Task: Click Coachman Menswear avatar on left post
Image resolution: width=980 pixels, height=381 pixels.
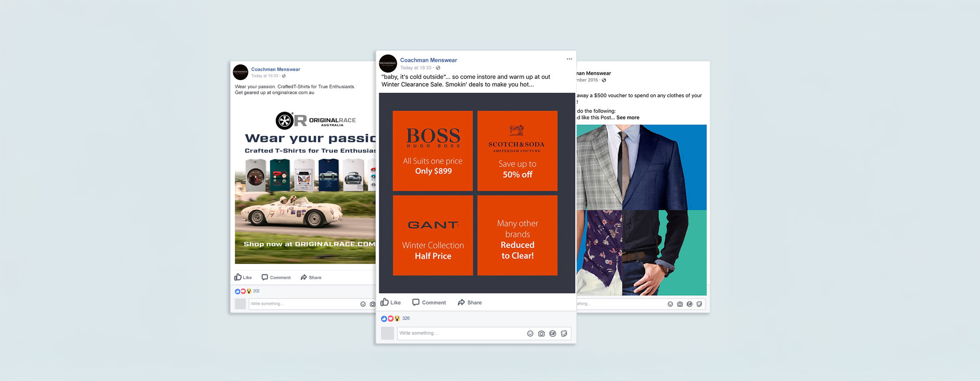Action: [x=240, y=72]
